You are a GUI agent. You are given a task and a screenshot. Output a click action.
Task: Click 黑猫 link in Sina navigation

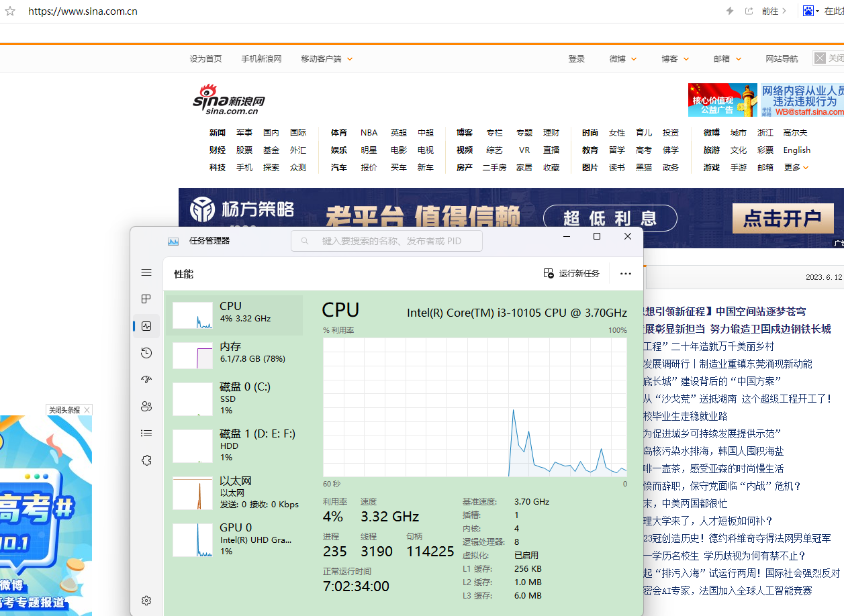tap(644, 168)
